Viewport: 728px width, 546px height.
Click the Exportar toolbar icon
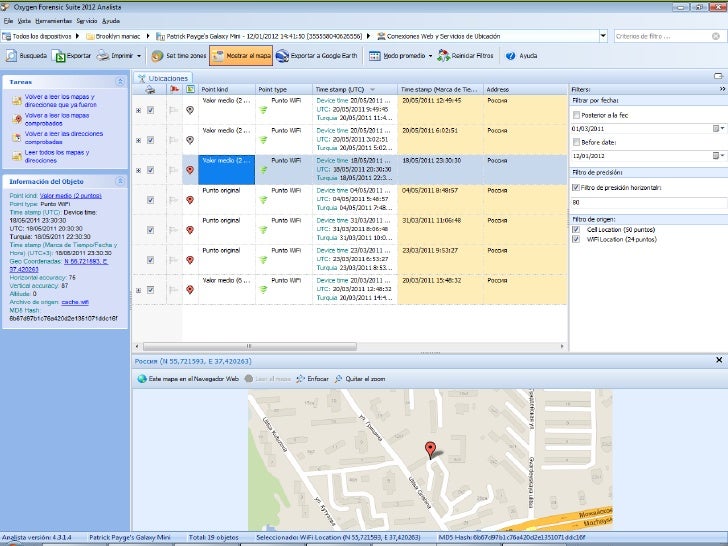point(59,56)
